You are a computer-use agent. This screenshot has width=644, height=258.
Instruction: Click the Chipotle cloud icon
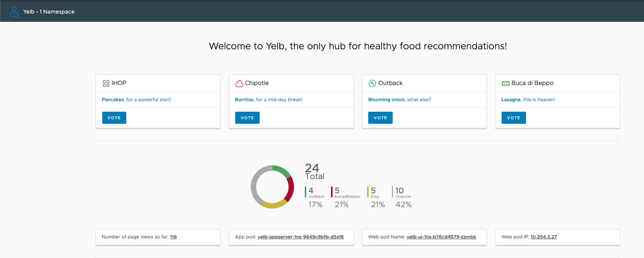(x=239, y=83)
